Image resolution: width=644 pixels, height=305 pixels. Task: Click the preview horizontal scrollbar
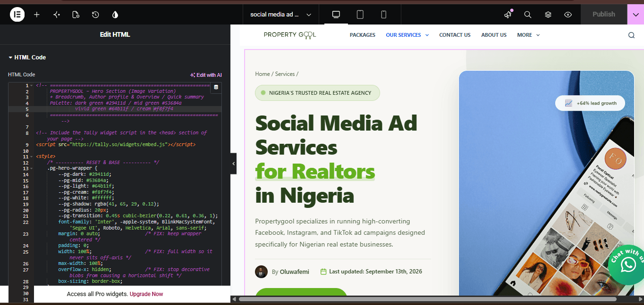tap(427, 299)
